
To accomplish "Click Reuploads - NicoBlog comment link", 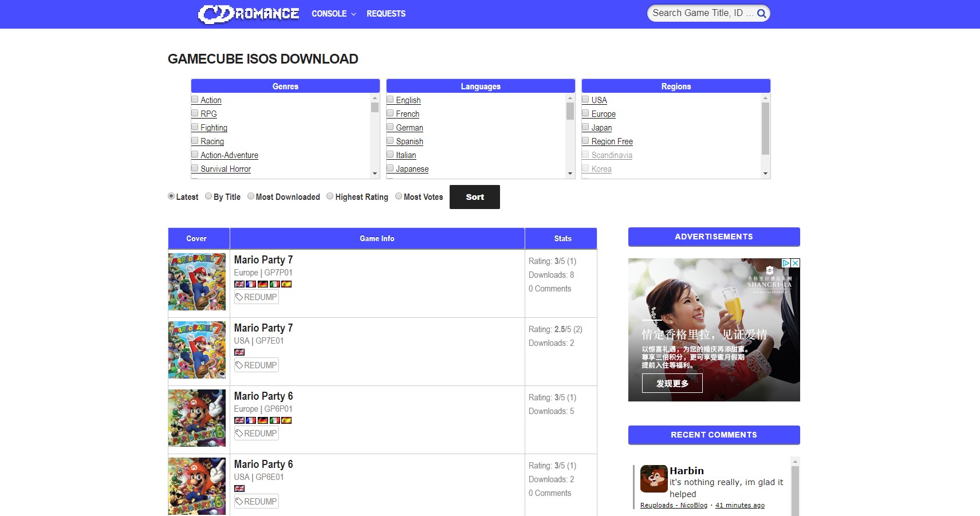I will tap(674, 505).
